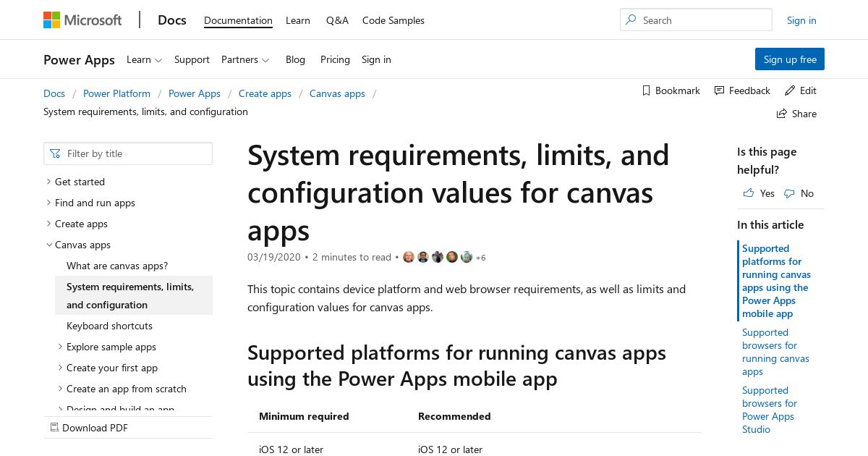This screenshot has width=868, height=456.
Task: Click the Create apps breadcrumb
Action: (x=265, y=93)
